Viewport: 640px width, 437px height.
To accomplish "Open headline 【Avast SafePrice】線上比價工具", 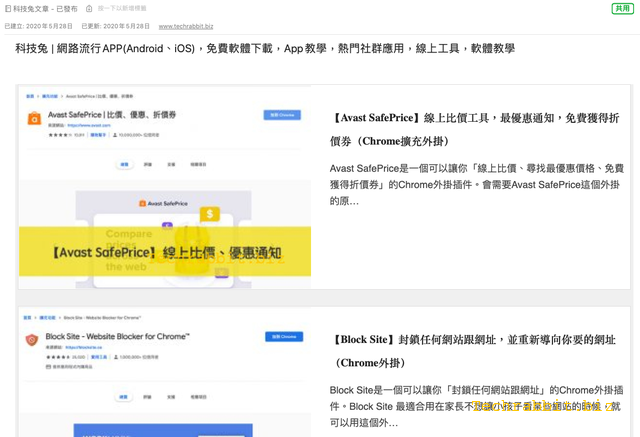I will point(475,129).
